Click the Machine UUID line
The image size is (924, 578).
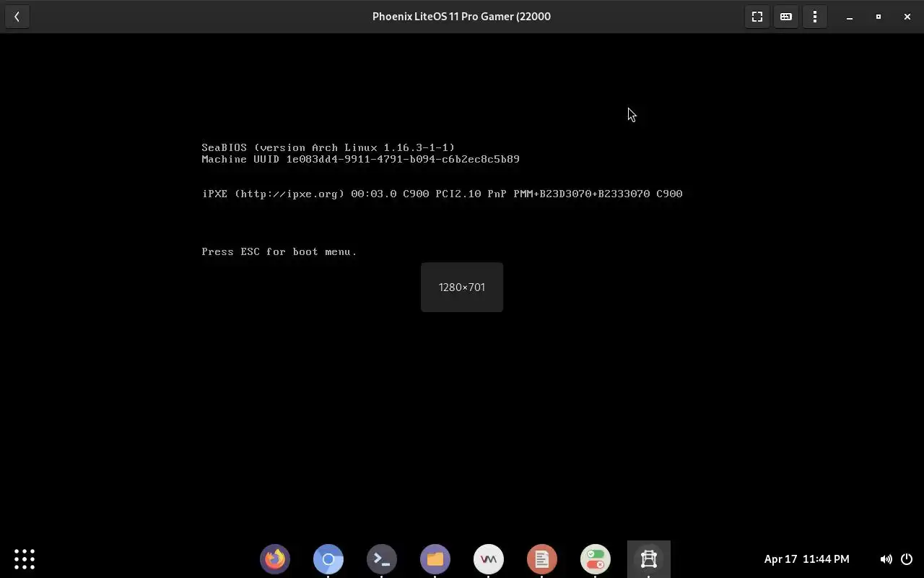pos(360,159)
